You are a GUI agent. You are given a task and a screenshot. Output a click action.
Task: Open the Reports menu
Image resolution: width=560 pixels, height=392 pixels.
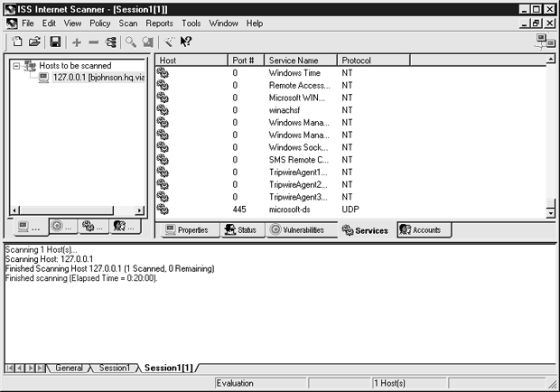[x=159, y=23]
